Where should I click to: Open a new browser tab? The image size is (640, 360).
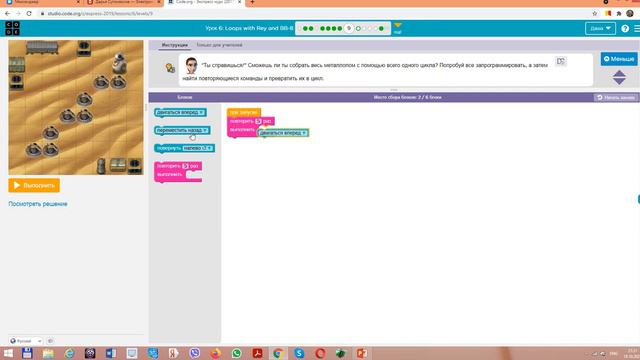coord(252,2)
